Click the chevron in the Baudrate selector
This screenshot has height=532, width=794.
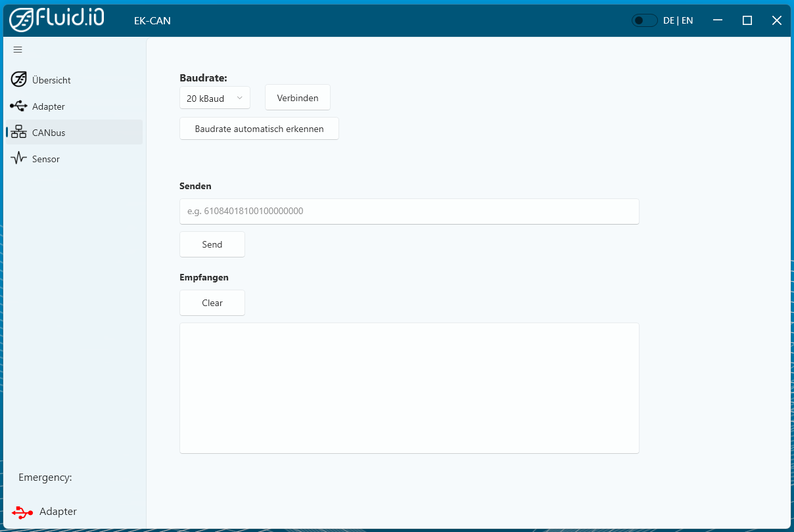pyautogui.click(x=240, y=97)
